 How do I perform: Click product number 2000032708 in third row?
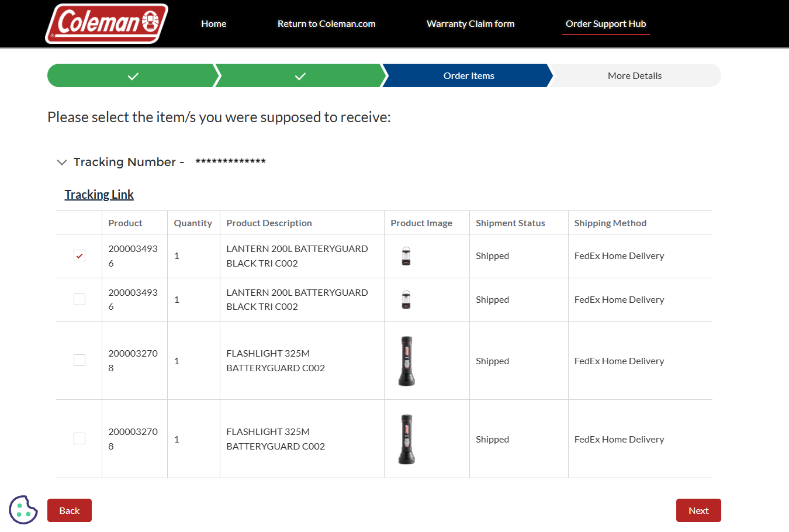[133, 361]
